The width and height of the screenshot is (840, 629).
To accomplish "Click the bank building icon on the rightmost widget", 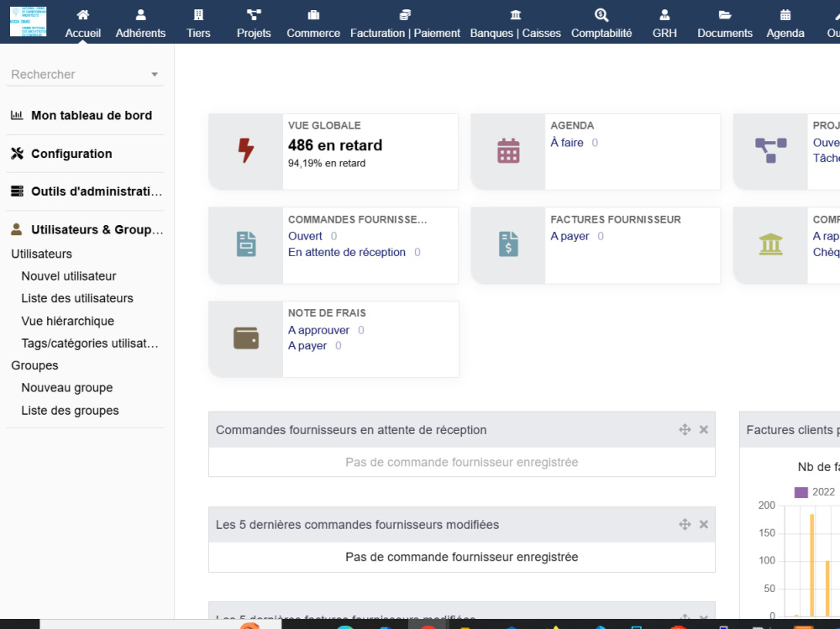I will click(x=770, y=244).
